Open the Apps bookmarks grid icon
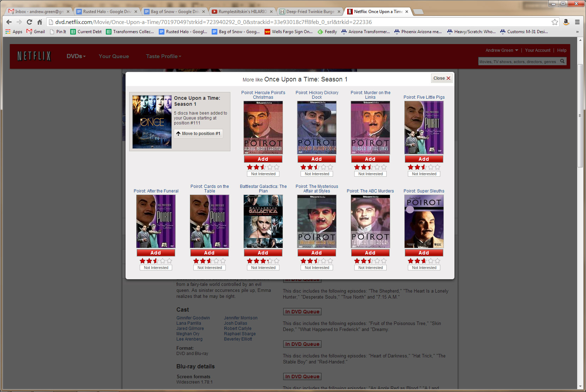Image resolution: width=586 pixels, height=392 pixels. [8, 32]
